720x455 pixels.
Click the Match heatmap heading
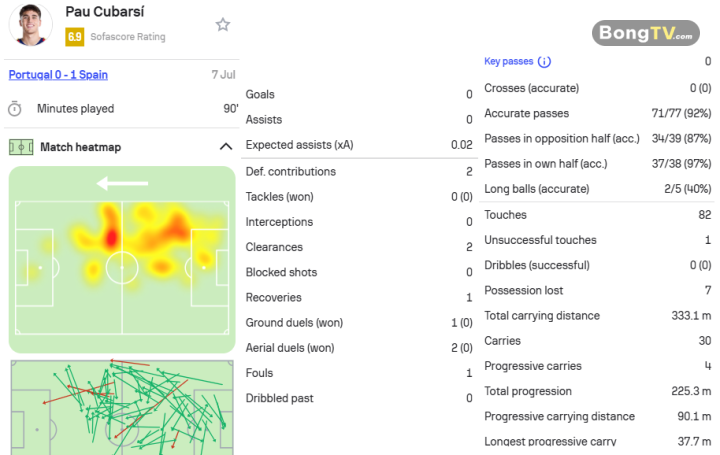pos(81,147)
